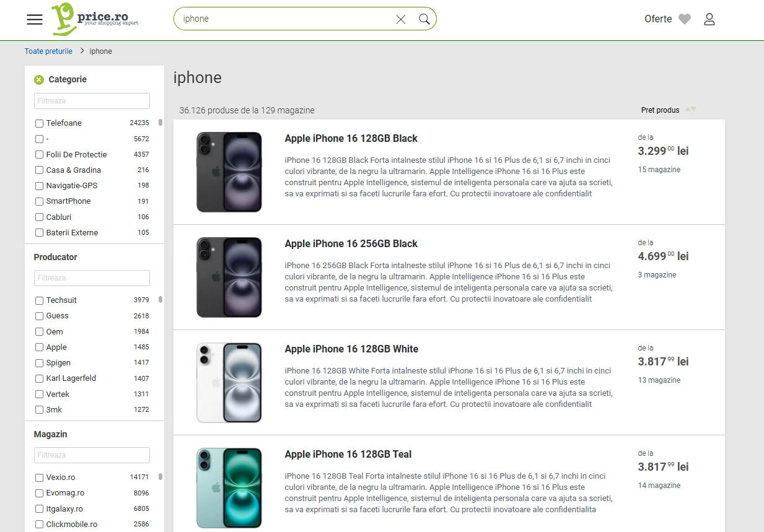The width and height of the screenshot is (764, 532).
Task: Click the Pret produs sort label
Action: (x=660, y=110)
